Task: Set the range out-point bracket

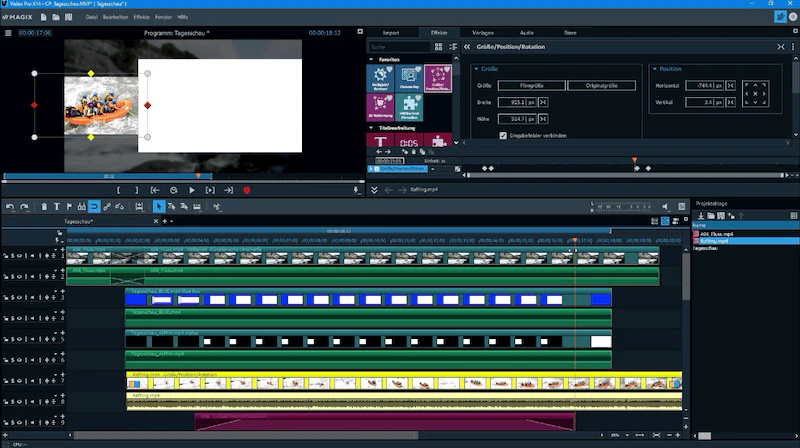Action: (136, 190)
